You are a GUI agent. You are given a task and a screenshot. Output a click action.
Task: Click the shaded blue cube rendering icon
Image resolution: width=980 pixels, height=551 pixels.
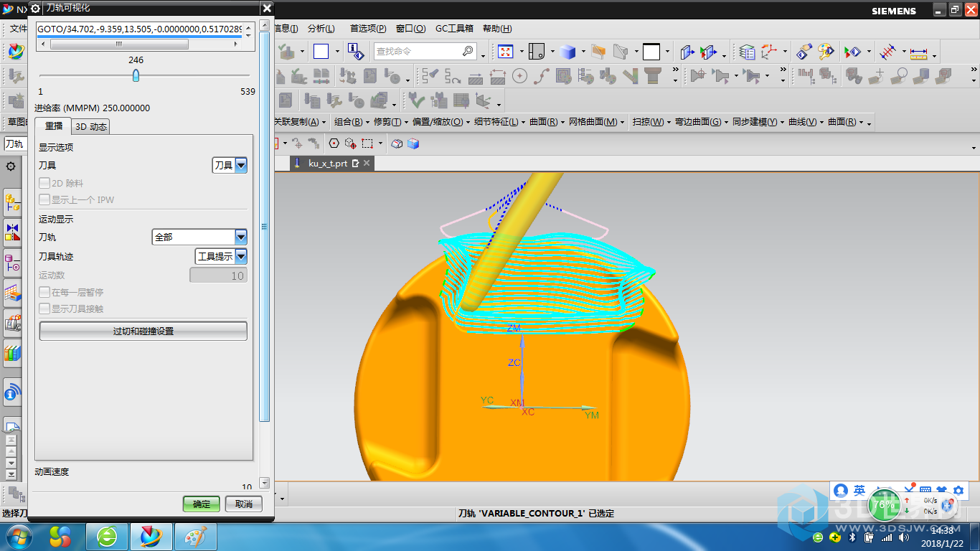click(x=568, y=52)
